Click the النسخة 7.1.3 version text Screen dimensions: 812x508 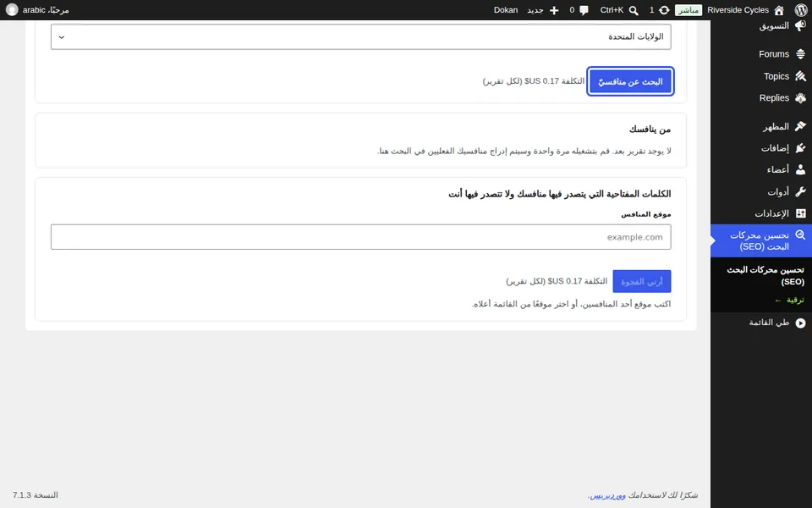pos(36,495)
